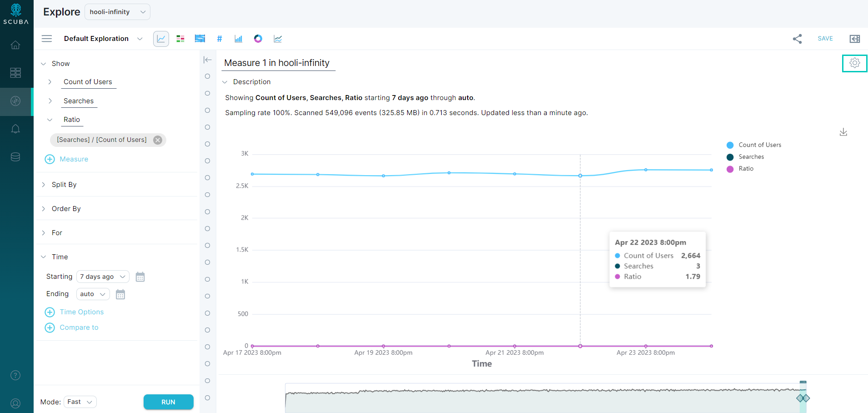Open chart settings gear icon
This screenshot has width=868, height=413.
pos(855,63)
